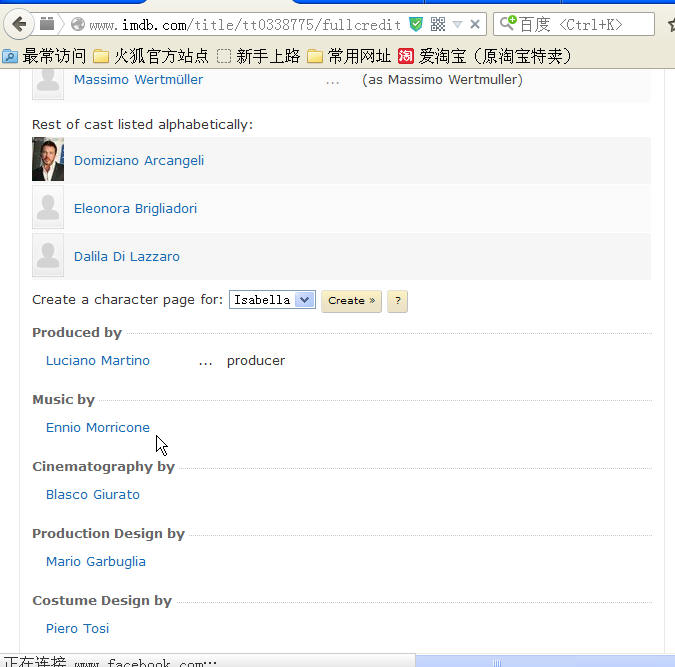Image resolution: width=675 pixels, height=667 pixels.
Task: Open production designer Mario Garbuglia's page
Action: click(96, 562)
